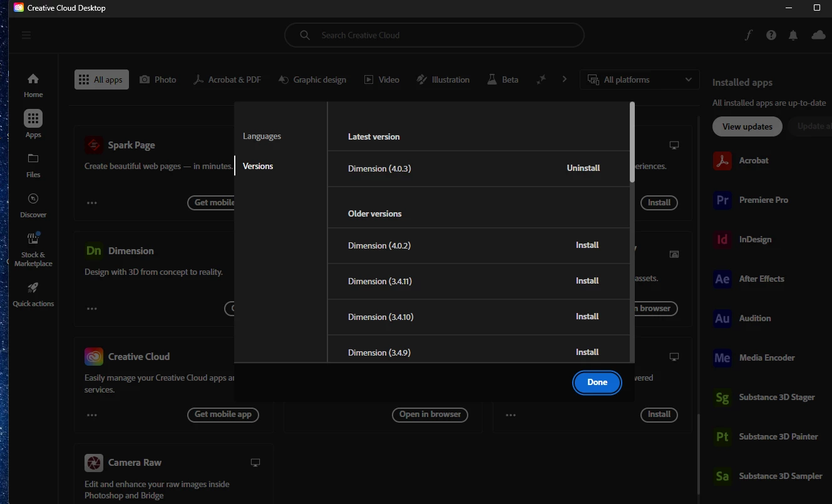Select the Illustration category tab
The width and height of the screenshot is (832, 504).
[443, 80]
